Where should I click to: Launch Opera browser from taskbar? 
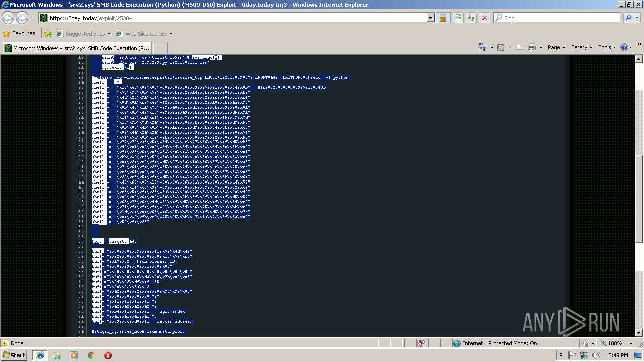[x=108, y=355]
